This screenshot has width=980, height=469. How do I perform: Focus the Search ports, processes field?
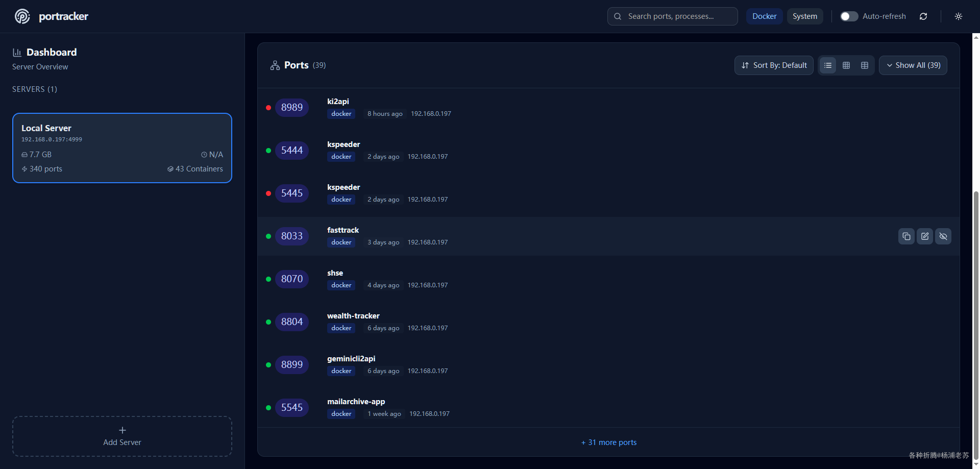pyautogui.click(x=672, y=16)
